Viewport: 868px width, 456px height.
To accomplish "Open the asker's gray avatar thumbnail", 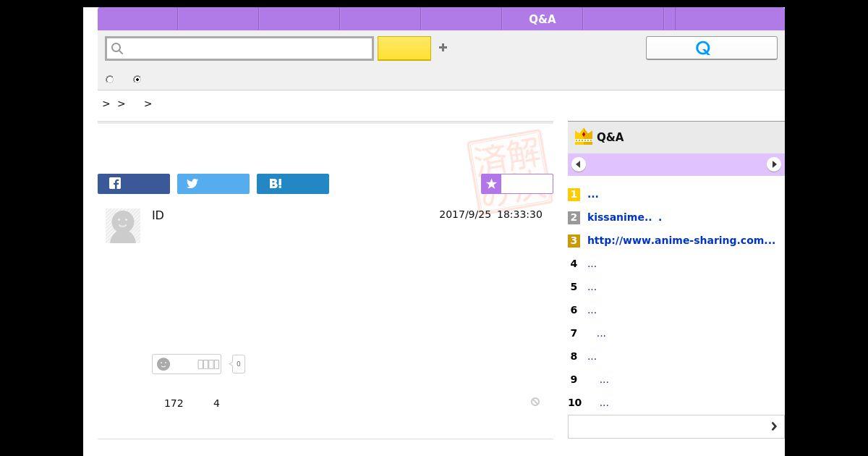I will [123, 226].
